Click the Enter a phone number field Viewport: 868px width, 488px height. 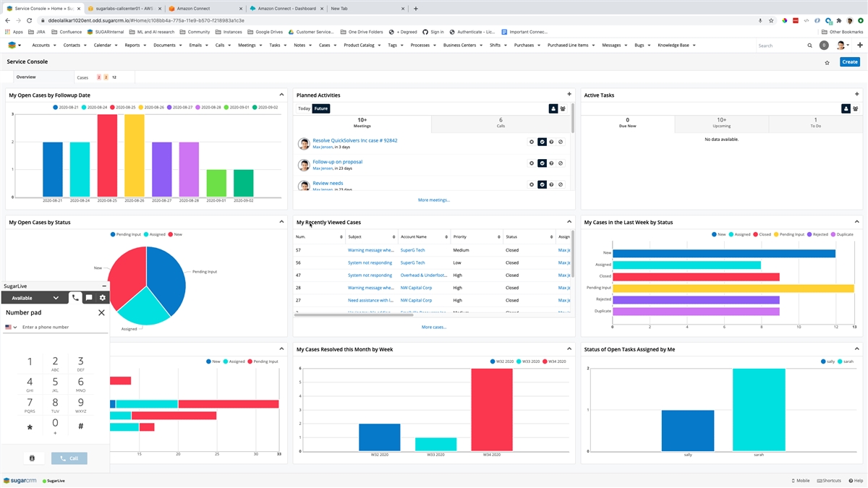pos(61,328)
